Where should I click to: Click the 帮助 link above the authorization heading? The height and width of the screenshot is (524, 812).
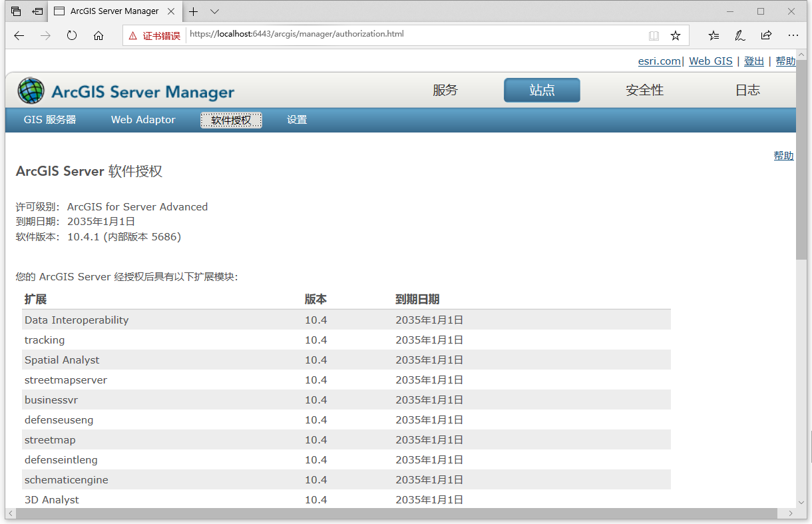click(x=783, y=156)
